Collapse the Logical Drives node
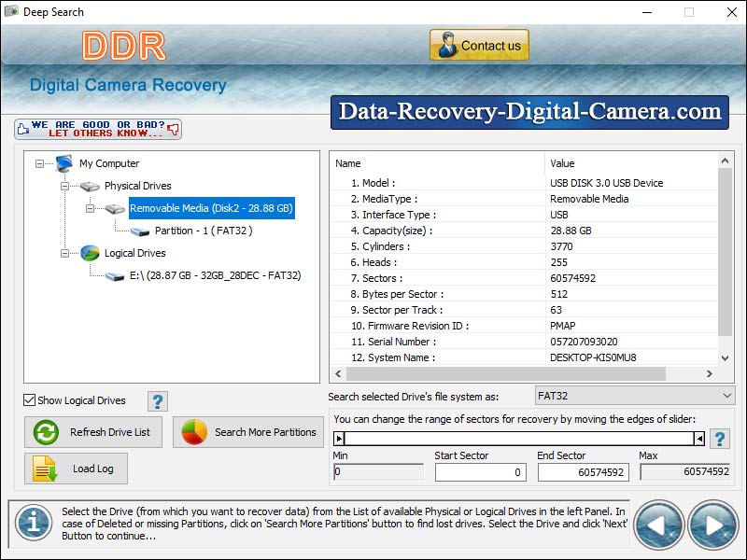Screen dimensions: 747x560 pyautogui.click(x=64, y=253)
